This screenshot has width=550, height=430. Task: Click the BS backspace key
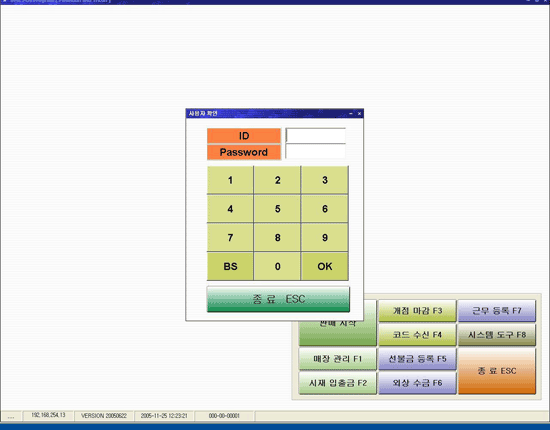pos(230,266)
